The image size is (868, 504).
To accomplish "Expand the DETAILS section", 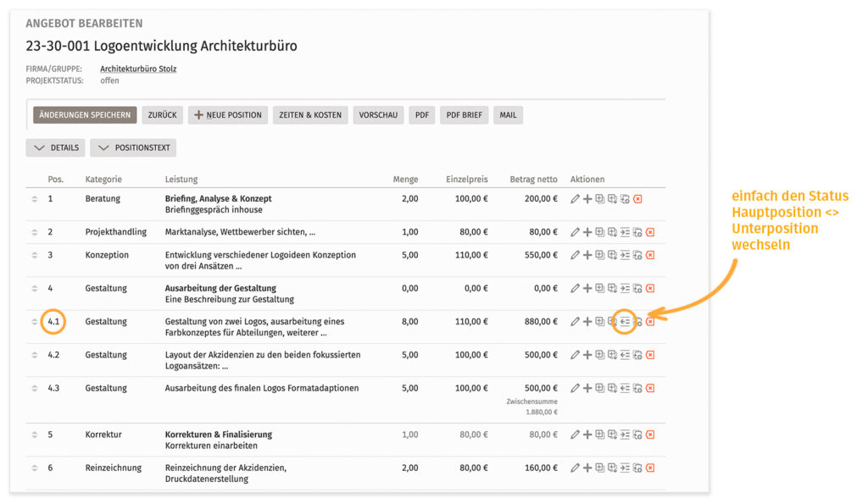I will click(55, 147).
